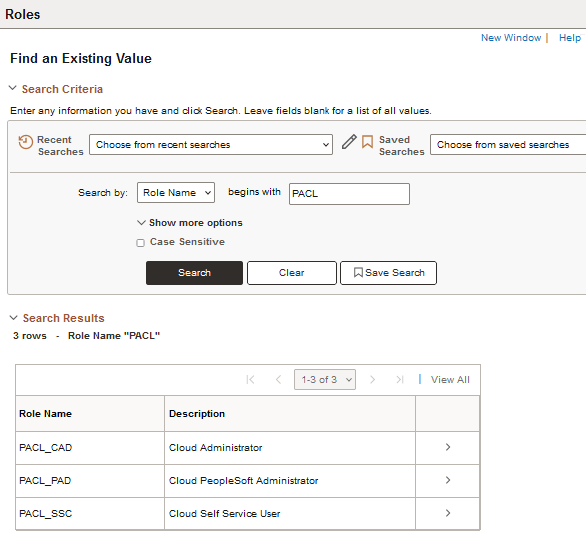Open the 1-3 of 3 rows dropdown
This screenshot has height=543, width=586.
(x=325, y=380)
